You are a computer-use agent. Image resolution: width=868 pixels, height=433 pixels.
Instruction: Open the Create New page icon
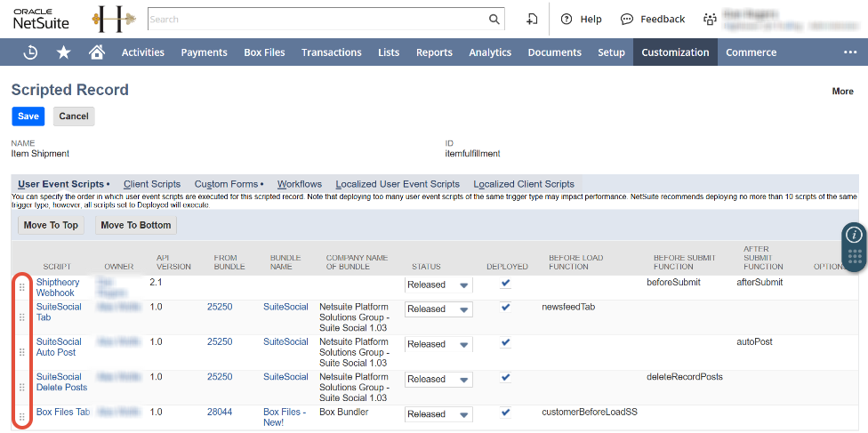click(532, 19)
